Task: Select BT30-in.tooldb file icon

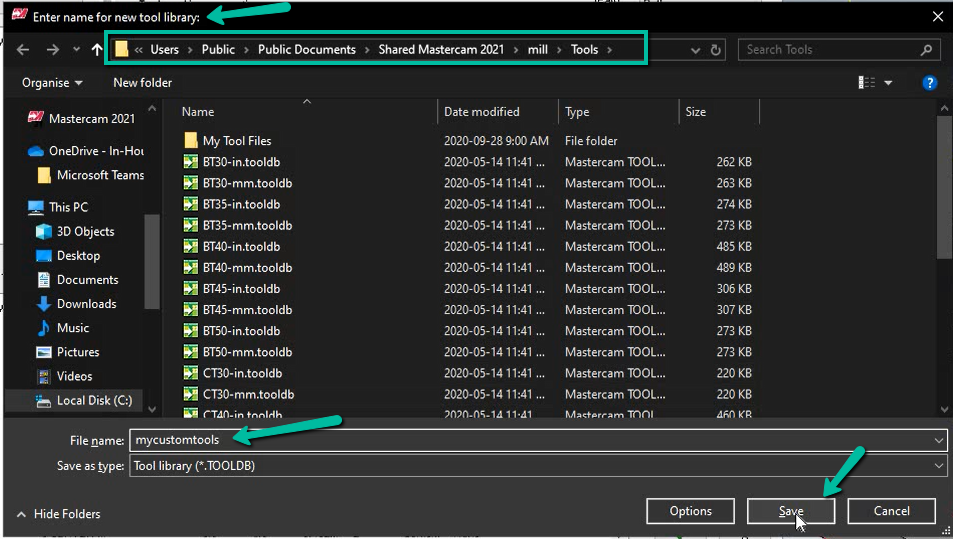Action: [191, 162]
